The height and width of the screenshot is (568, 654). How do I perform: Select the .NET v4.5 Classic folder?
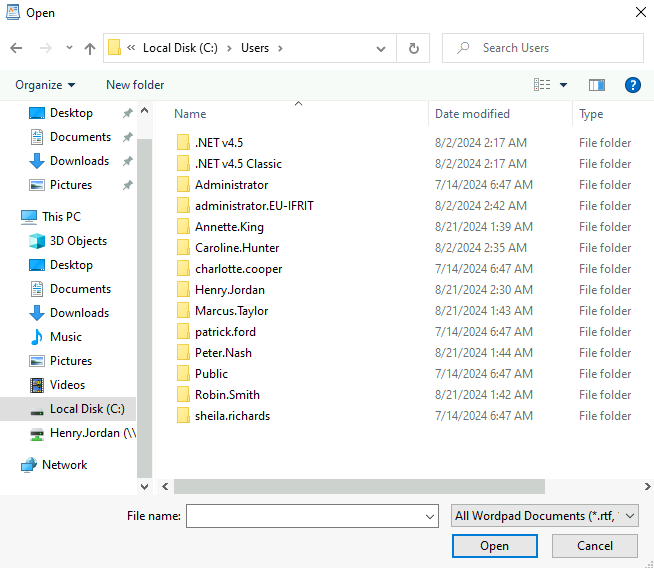[x=238, y=164]
